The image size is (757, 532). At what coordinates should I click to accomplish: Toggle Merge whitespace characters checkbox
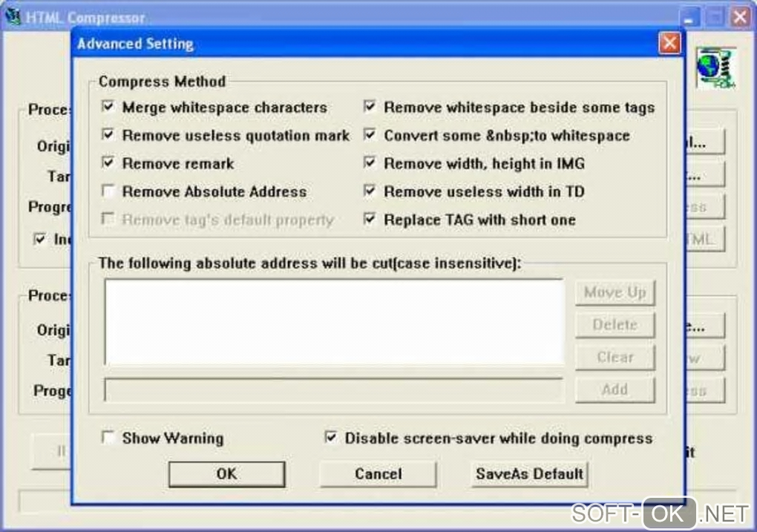[108, 106]
